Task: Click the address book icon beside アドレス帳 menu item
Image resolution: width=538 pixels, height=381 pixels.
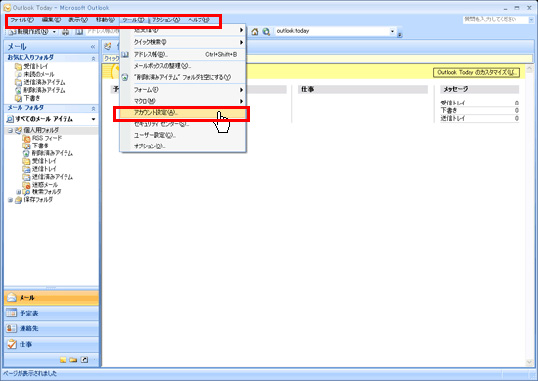Action: click(125, 54)
